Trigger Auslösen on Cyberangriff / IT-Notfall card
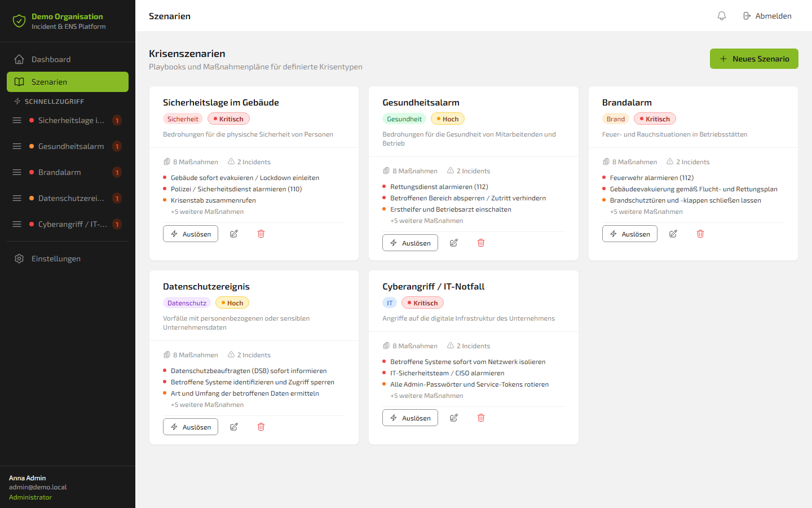Screen dimensions: 812x508 (x=410, y=418)
